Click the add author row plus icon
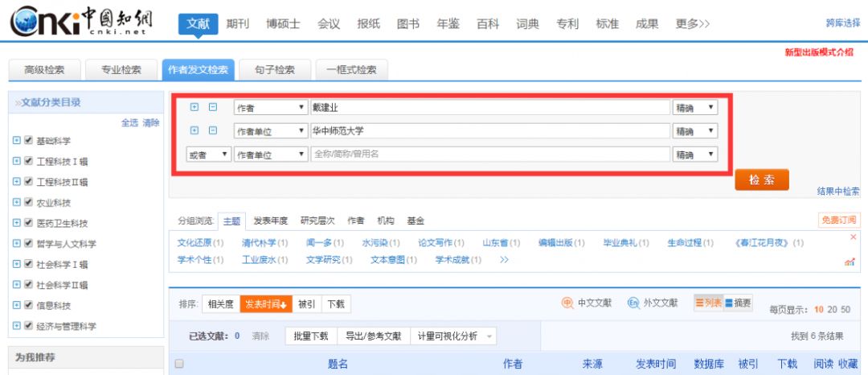868x375 pixels. click(194, 107)
